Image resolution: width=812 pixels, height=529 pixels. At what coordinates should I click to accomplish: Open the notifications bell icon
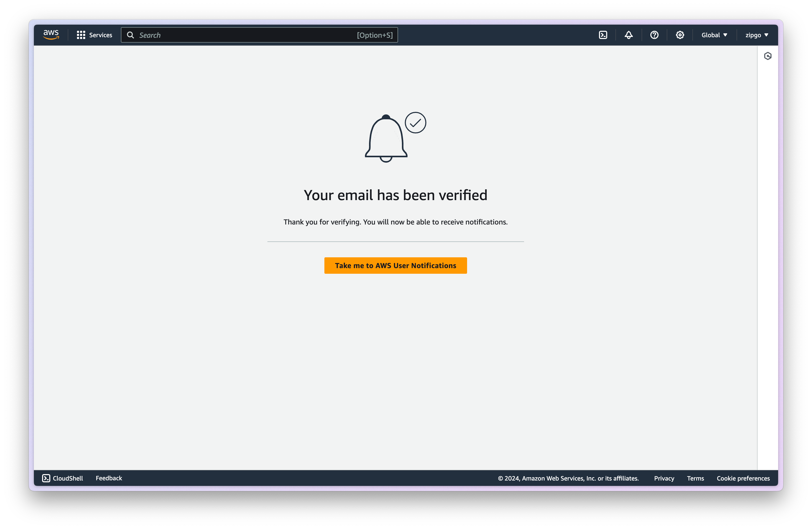[629, 35]
